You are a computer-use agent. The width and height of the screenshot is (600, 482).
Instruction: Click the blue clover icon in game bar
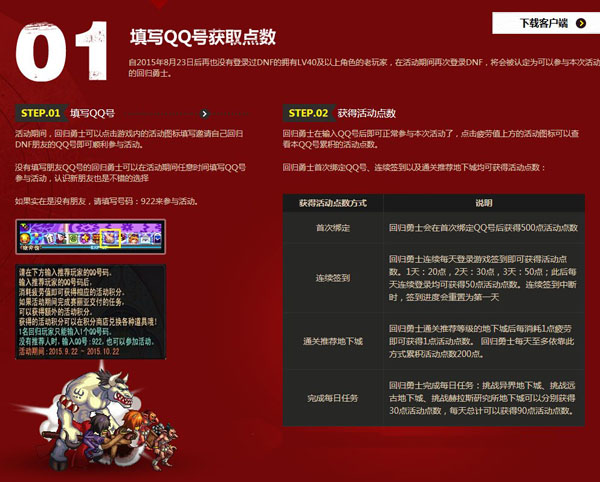pyautogui.click(x=36, y=239)
